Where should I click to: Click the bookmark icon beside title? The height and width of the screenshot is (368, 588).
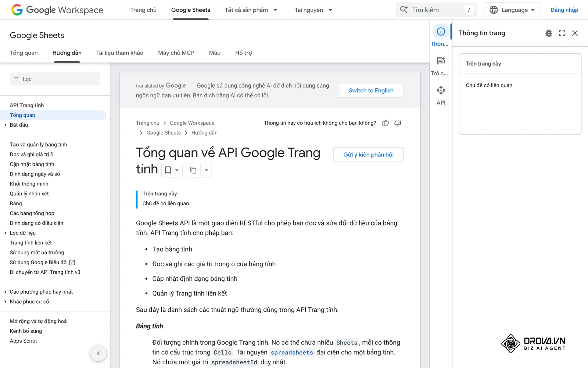(168, 170)
